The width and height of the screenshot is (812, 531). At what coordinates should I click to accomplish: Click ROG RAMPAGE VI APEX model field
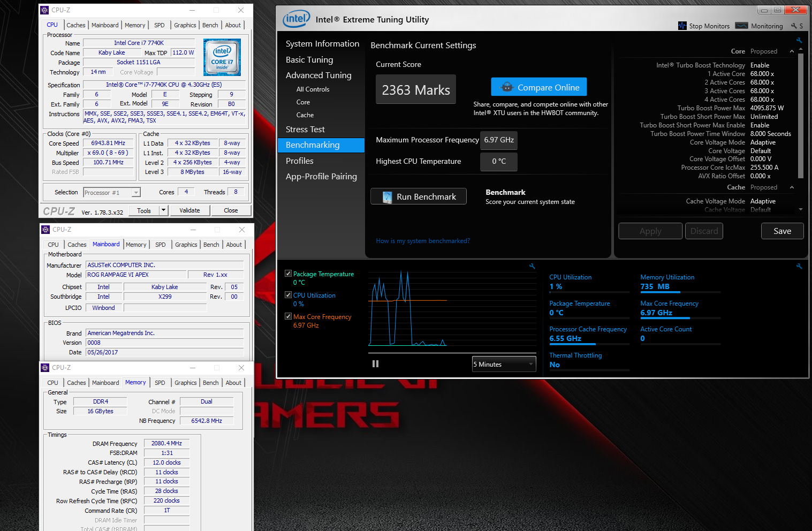tap(136, 275)
